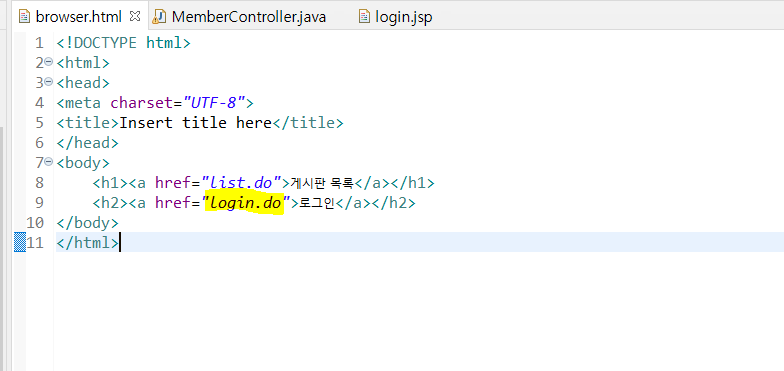The image size is (784, 371).
Task: Click the "UTF-8" charset value
Action: tap(214, 103)
